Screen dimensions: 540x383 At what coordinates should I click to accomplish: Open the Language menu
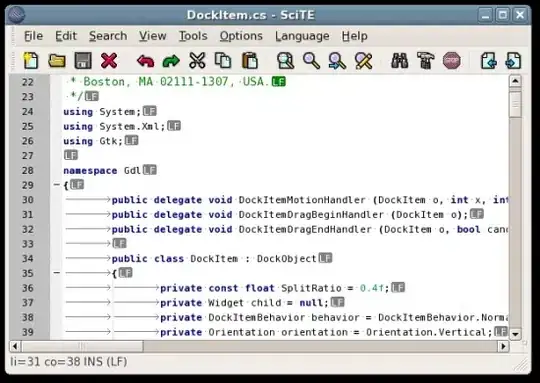click(302, 36)
